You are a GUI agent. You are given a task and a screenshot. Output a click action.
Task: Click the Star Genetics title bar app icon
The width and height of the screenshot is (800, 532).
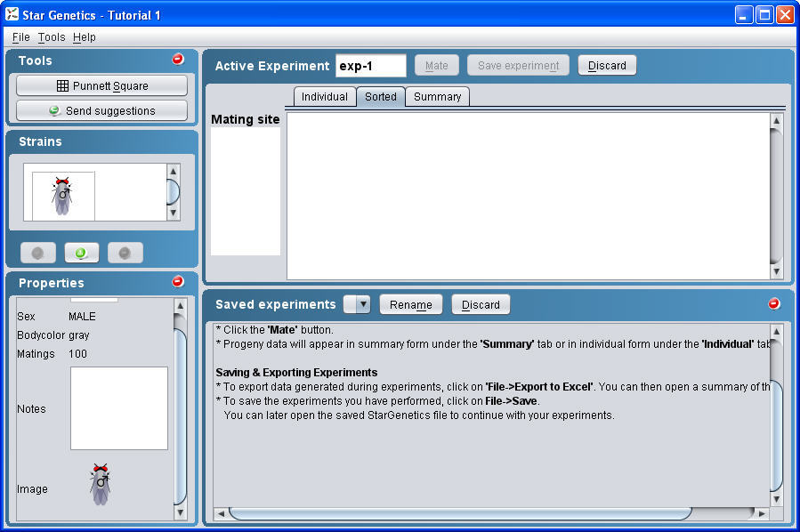12,14
